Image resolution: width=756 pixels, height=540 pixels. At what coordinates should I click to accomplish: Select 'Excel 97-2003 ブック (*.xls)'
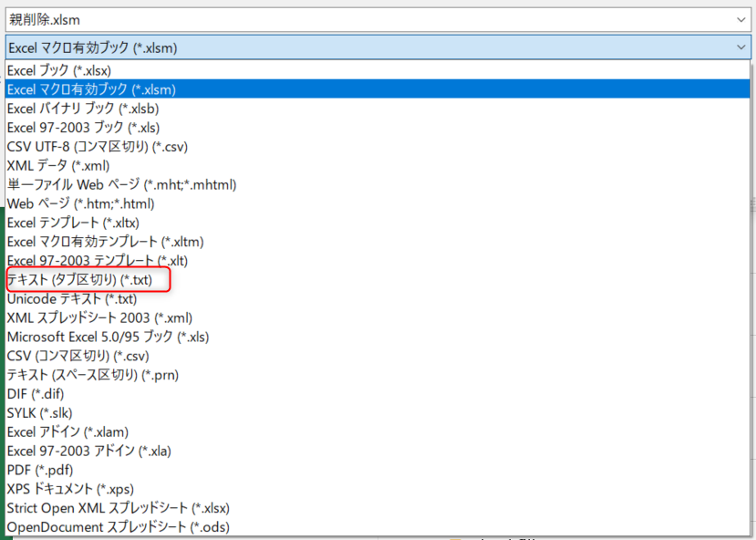pyautogui.click(x=378, y=128)
